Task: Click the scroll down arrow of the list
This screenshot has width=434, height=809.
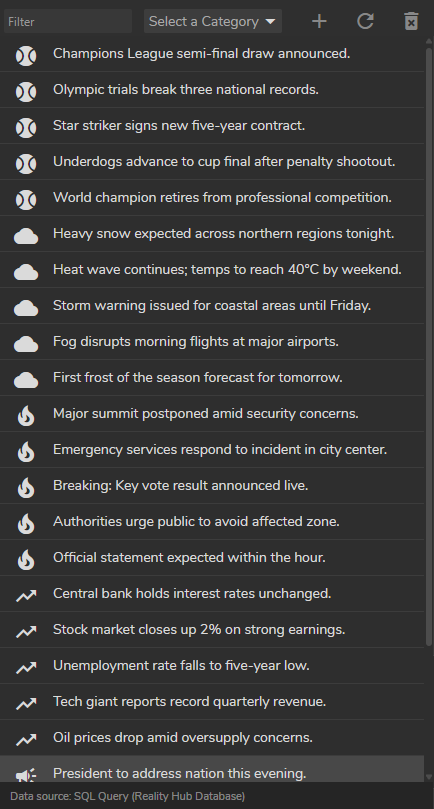Action: tap(429, 777)
